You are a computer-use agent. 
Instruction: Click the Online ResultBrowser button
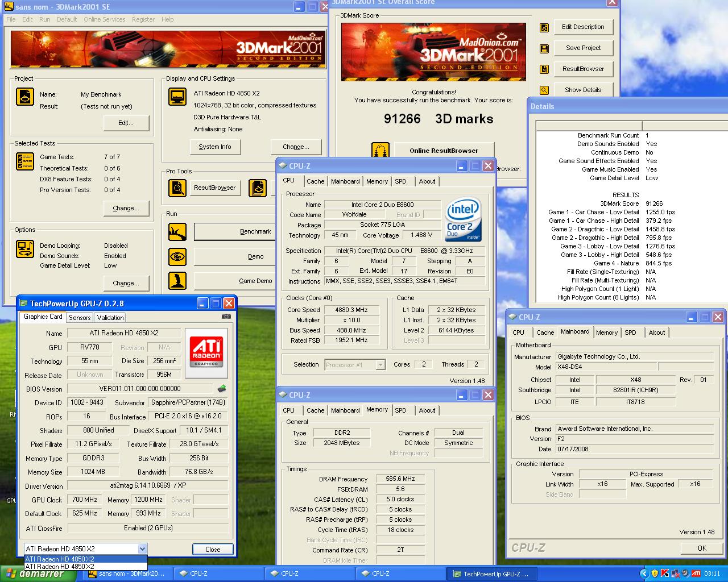click(444, 151)
